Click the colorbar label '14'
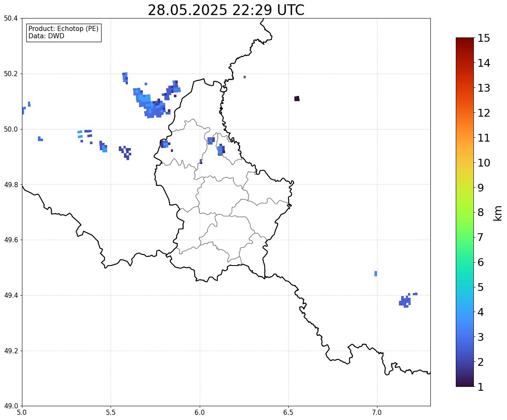Screen dimensions: 507x420 pos(484,63)
